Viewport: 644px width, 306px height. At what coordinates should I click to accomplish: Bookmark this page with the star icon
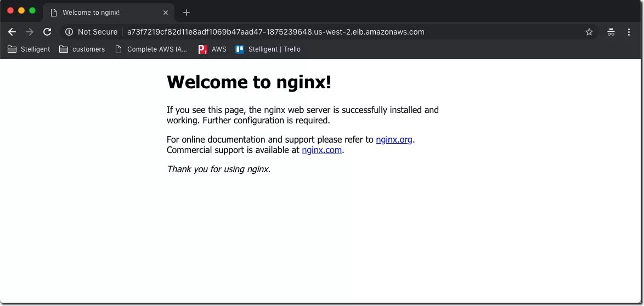click(x=589, y=32)
